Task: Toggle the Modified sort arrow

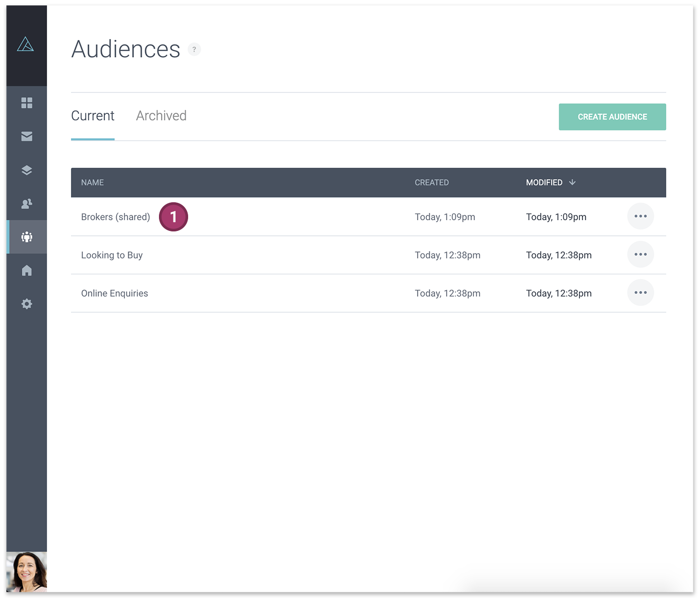Action: click(572, 182)
